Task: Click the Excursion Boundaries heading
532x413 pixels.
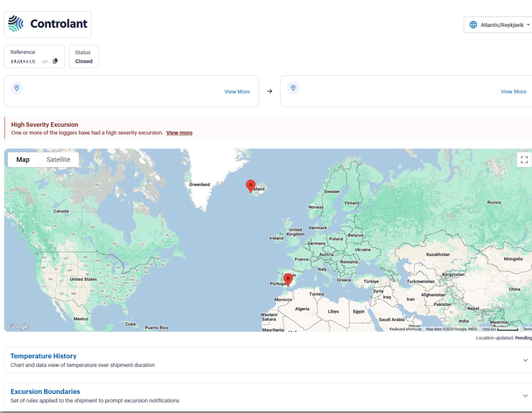Action: coord(45,392)
